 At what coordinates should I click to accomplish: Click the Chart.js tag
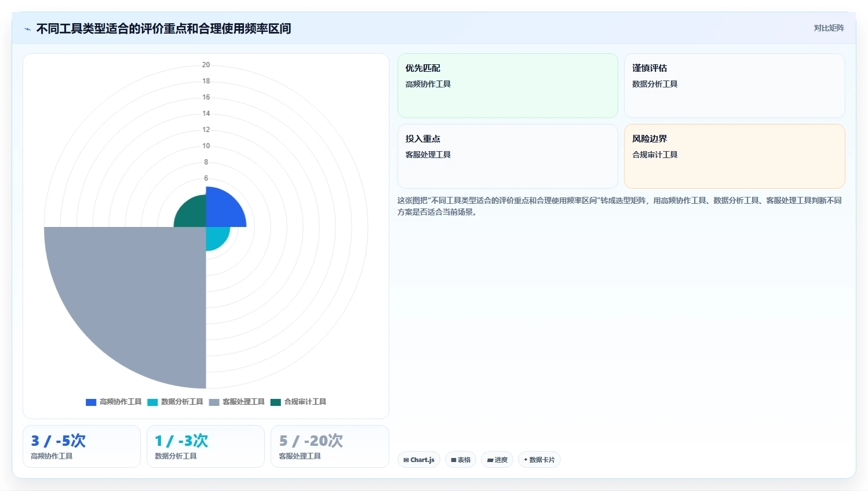(419, 460)
